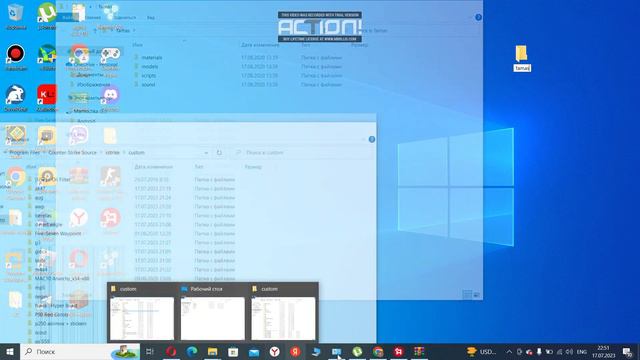The height and width of the screenshot is (360, 640).
Task: Open the network tray icon
Action: [x=559, y=351]
